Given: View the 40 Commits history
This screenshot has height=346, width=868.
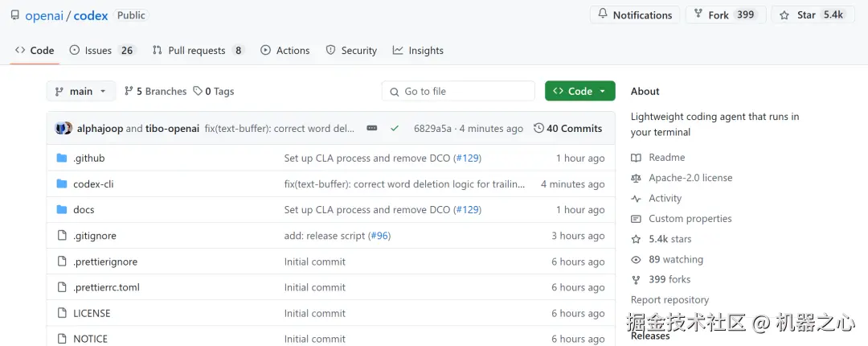Looking at the screenshot, I should (568, 129).
